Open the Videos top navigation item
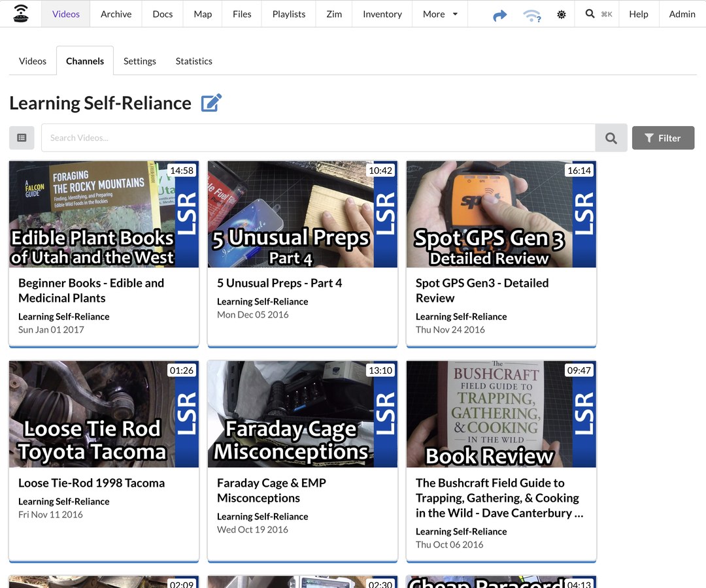The height and width of the screenshot is (588, 706). pyautogui.click(x=66, y=14)
